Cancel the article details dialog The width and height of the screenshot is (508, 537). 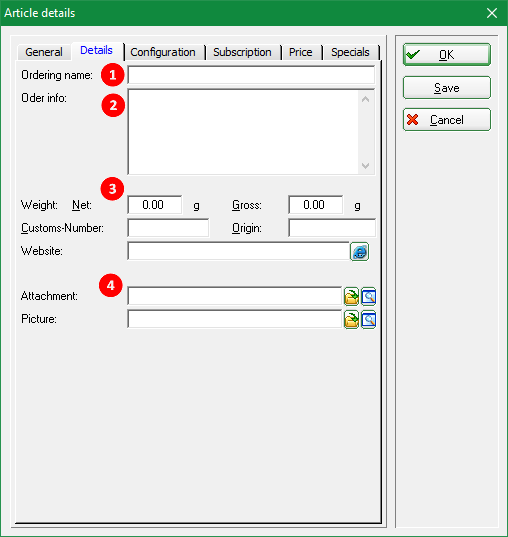447,120
